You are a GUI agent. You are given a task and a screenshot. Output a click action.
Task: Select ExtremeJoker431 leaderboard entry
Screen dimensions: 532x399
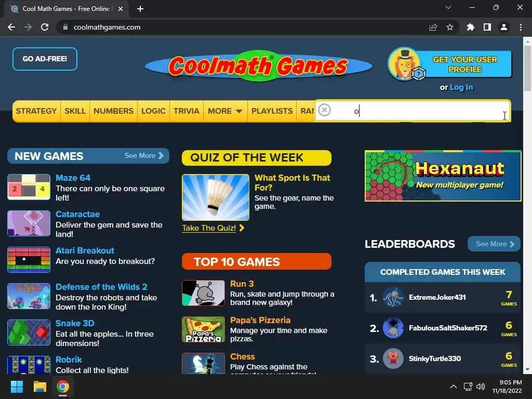tap(443, 297)
